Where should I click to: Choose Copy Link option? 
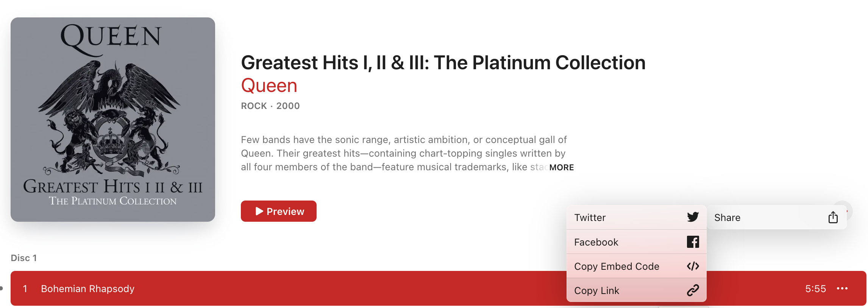636,290
